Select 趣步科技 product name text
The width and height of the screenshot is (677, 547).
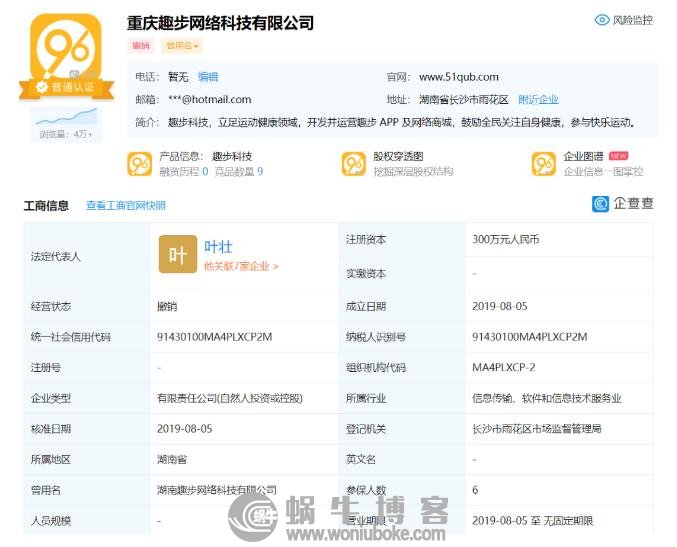tap(232, 156)
